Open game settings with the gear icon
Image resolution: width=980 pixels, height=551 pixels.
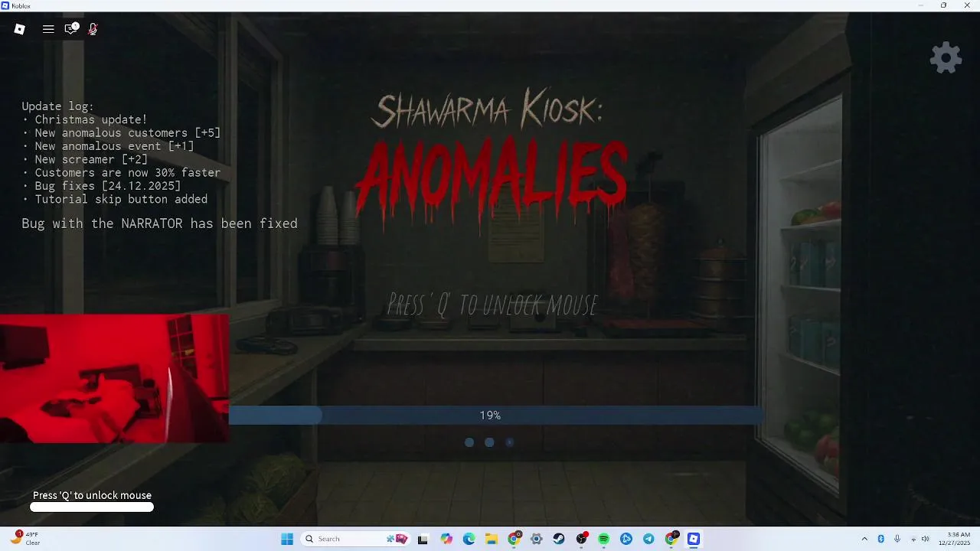click(946, 57)
